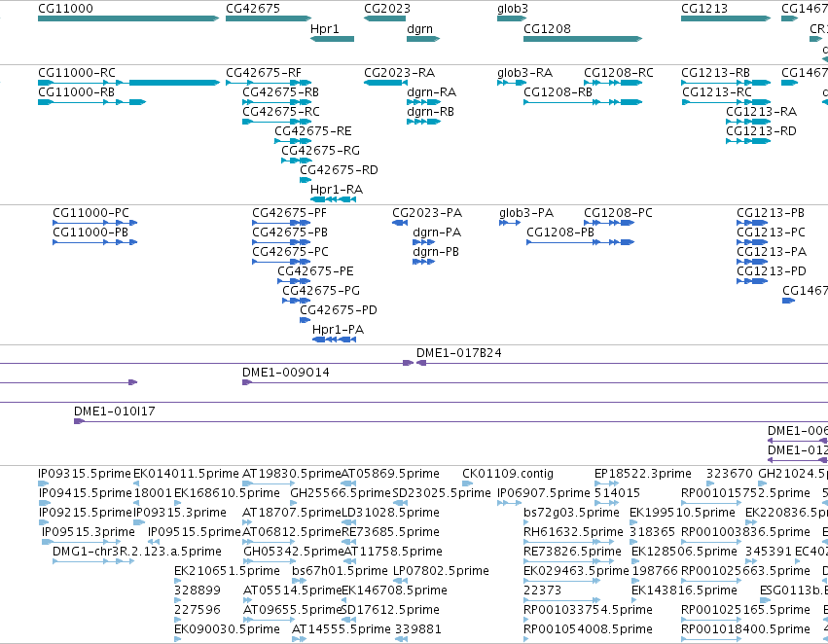Select transcript CG42675-RD label
This screenshot has height=644, width=828.
click(x=339, y=170)
